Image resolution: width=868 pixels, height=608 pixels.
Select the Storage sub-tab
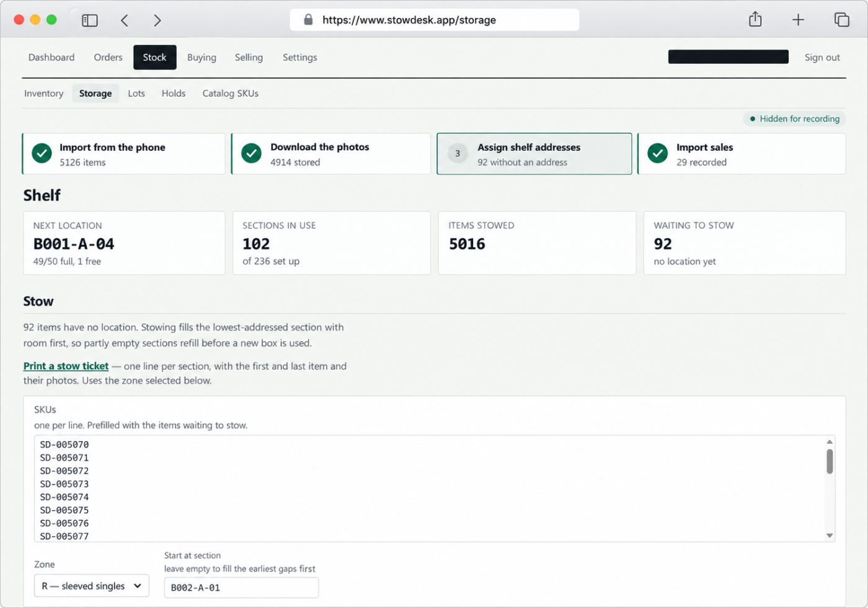tap(95, 93)
